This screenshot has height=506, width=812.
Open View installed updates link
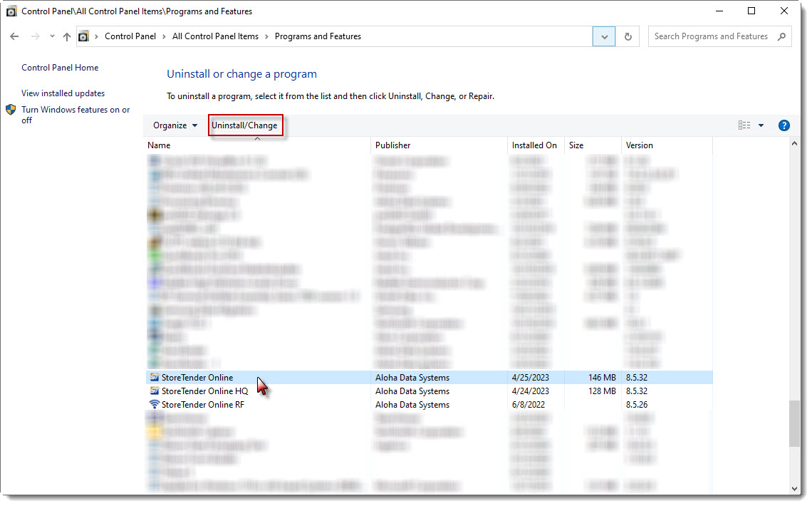(x=63, y=93)
